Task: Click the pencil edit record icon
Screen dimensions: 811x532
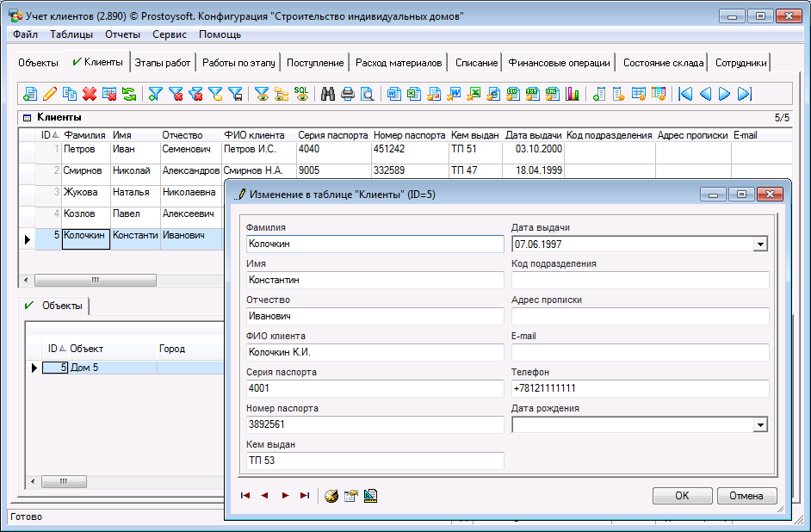Action: pos(50,94)
